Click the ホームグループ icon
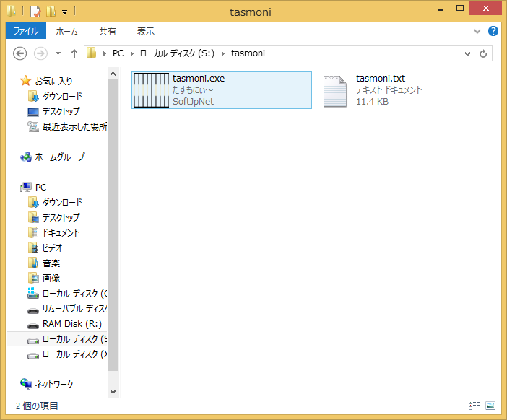The image size is (507, 420). click(x=26, y=157)
